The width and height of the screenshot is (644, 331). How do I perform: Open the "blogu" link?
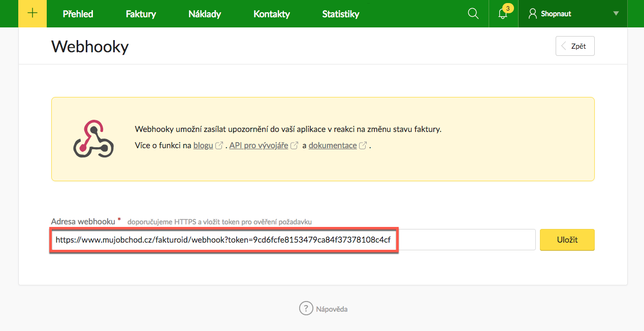(x=202, y=145)
